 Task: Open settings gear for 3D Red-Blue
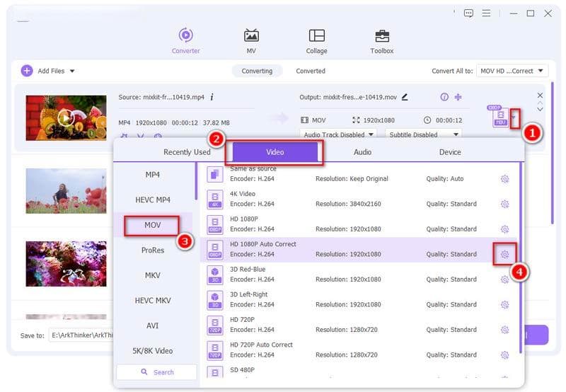point(504,279)
